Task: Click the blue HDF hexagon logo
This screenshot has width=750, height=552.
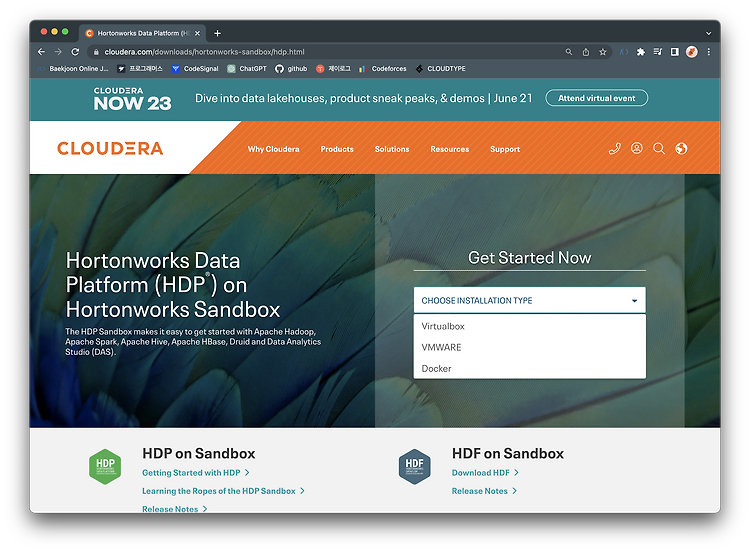Action: [414, 466]
